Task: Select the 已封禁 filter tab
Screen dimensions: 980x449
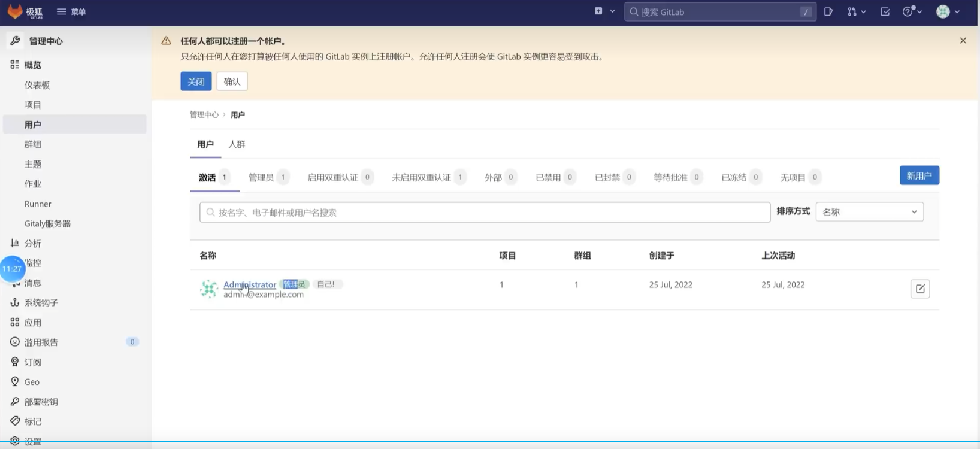Action: pos(615,177)
